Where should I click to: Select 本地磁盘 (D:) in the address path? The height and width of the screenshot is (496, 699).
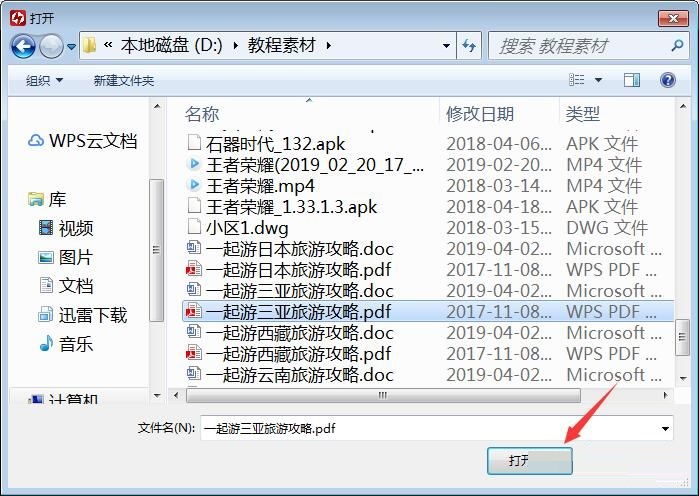click(x=171, y=45)
